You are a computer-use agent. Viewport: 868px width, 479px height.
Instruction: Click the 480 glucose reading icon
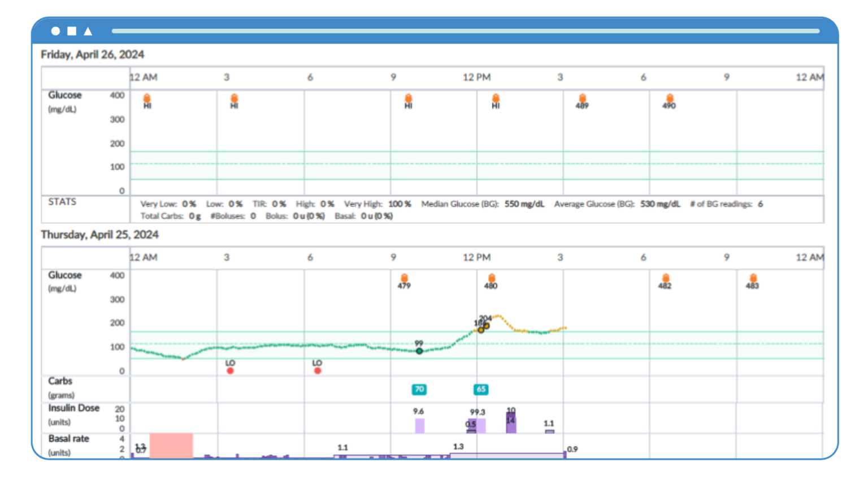[492, 278]
